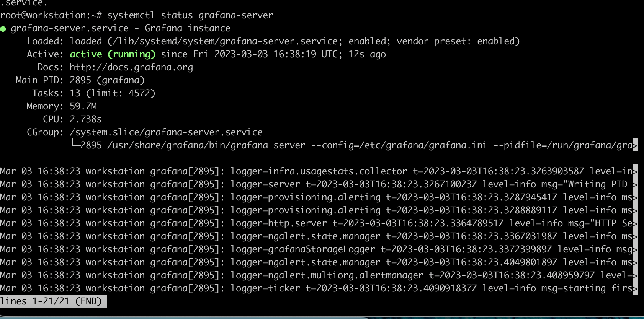Click the truncation marker on the multiorg.alertmanager line

[x=635, y=275]
